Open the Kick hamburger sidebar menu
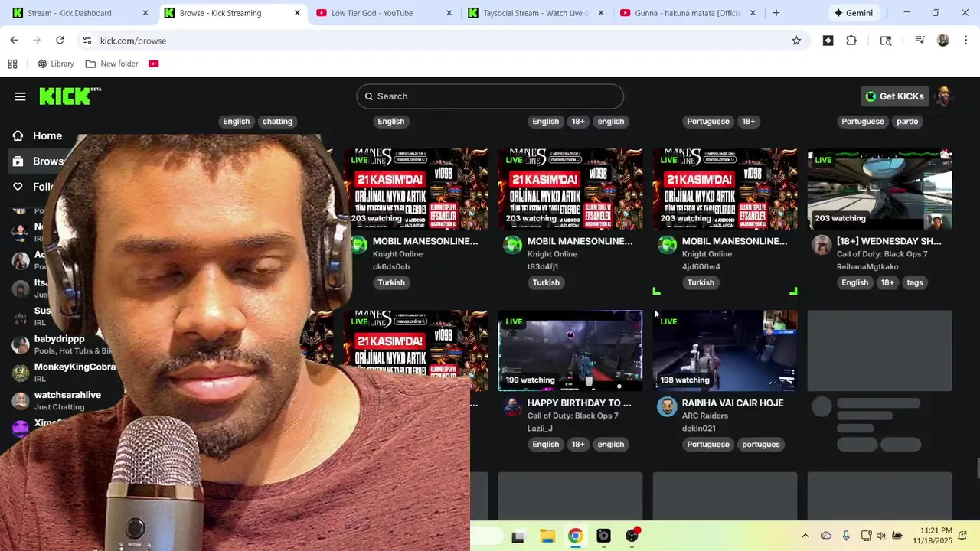This screenshot has width=980, height=551. 20,96
